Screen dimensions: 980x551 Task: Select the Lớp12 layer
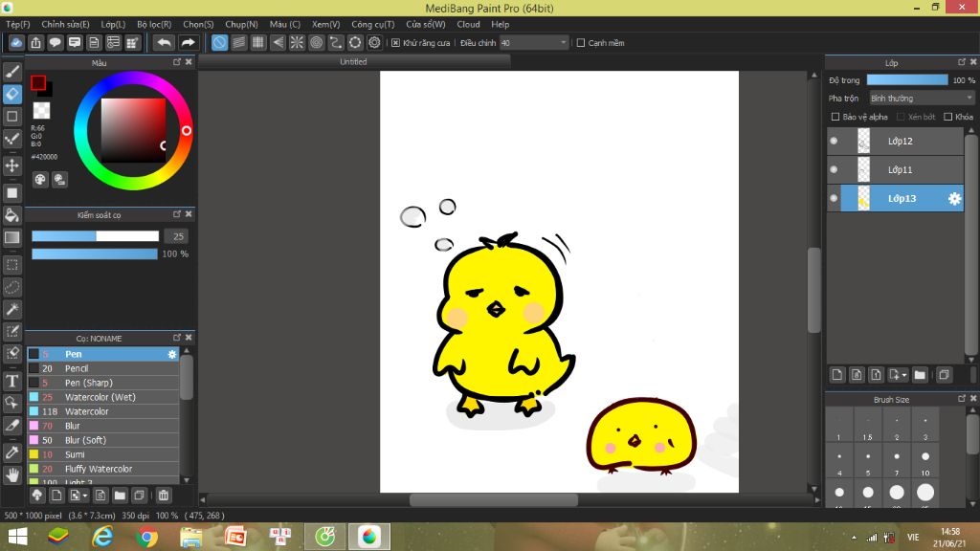(x=895, y=142)
